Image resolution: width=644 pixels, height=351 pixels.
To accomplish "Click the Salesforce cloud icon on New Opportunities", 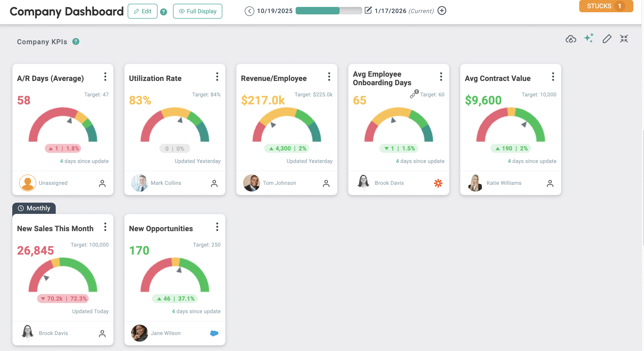I will pyautogui.click(x=214, y=333).
